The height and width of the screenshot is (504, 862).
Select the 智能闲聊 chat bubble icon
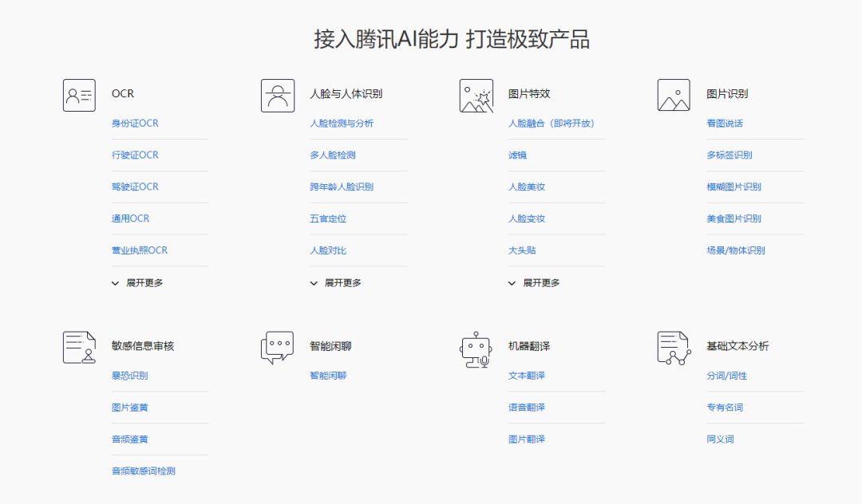[x=276, y=346]
